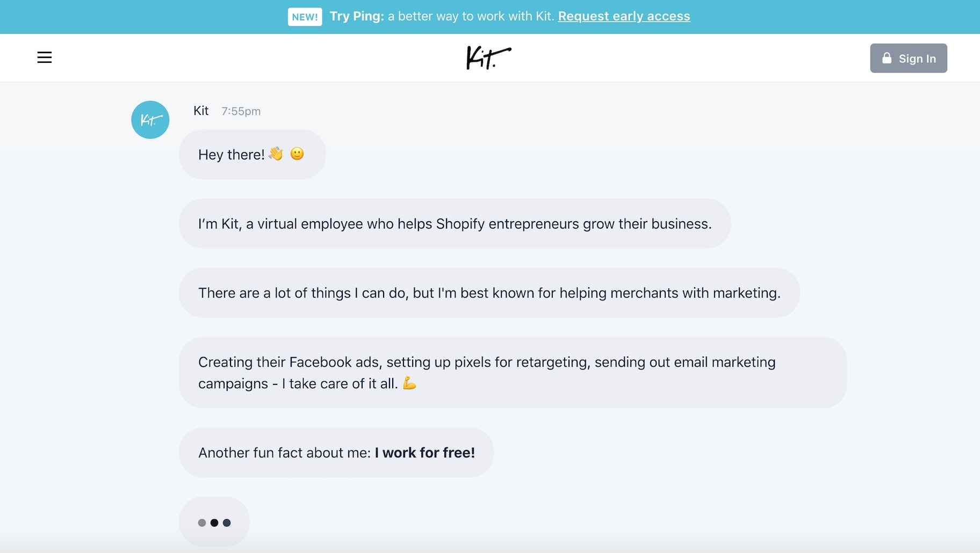Click the 'best known for' marketing message

pyautogui.click(x=489, y=293)
